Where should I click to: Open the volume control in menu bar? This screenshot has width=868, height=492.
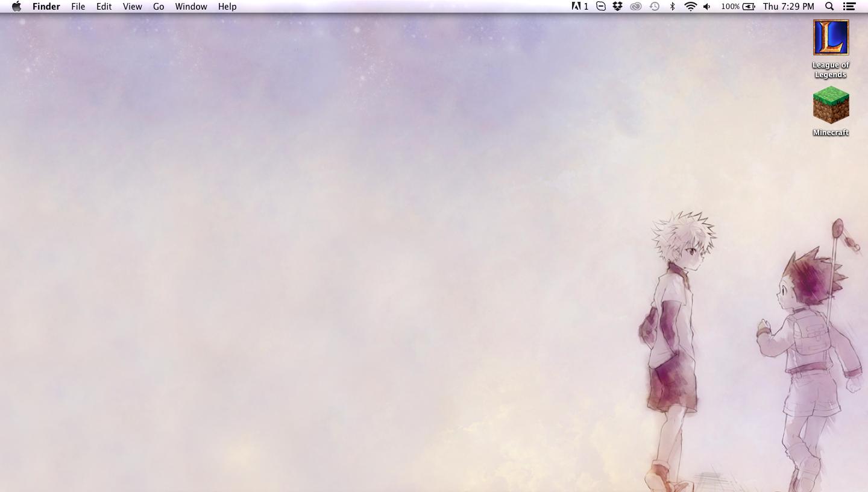click(x=707, y=7)
